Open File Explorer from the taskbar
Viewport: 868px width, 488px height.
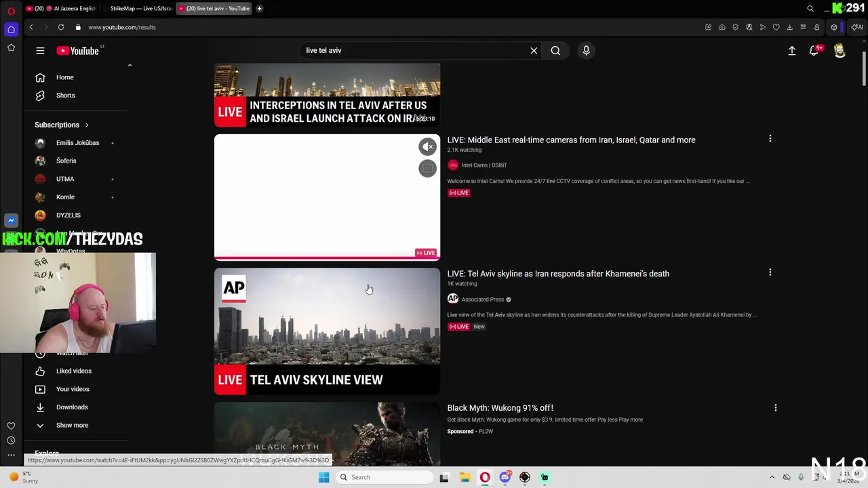click(x=465, y=477)
